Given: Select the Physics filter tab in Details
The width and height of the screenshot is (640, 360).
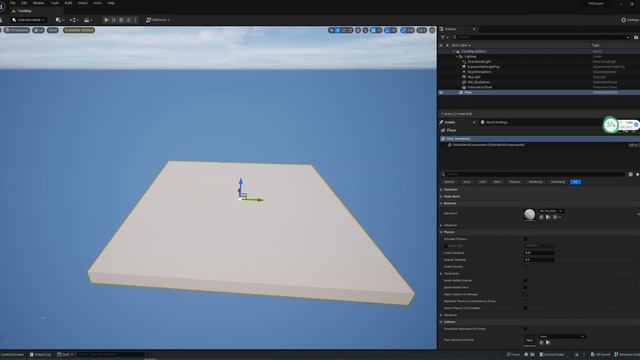Looking at the screenshot, I should tap(515, 182).
